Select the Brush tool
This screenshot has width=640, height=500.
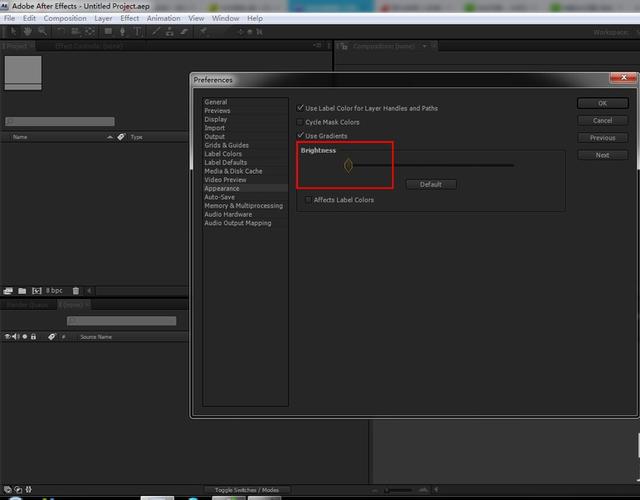click(x=156, y=31)
